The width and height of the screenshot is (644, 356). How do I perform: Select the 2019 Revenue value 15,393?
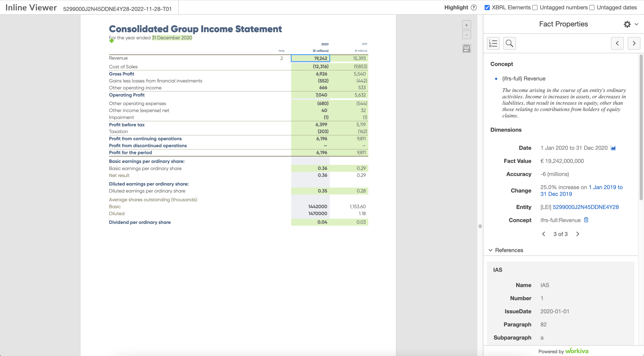pyautogui.click(x=349, y=58)
